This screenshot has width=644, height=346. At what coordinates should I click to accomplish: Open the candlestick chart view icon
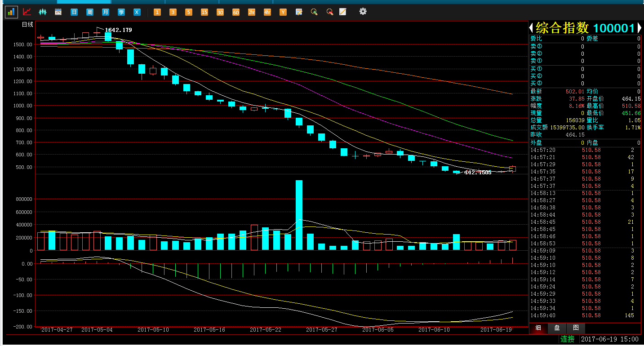click(x=43, y=12)
